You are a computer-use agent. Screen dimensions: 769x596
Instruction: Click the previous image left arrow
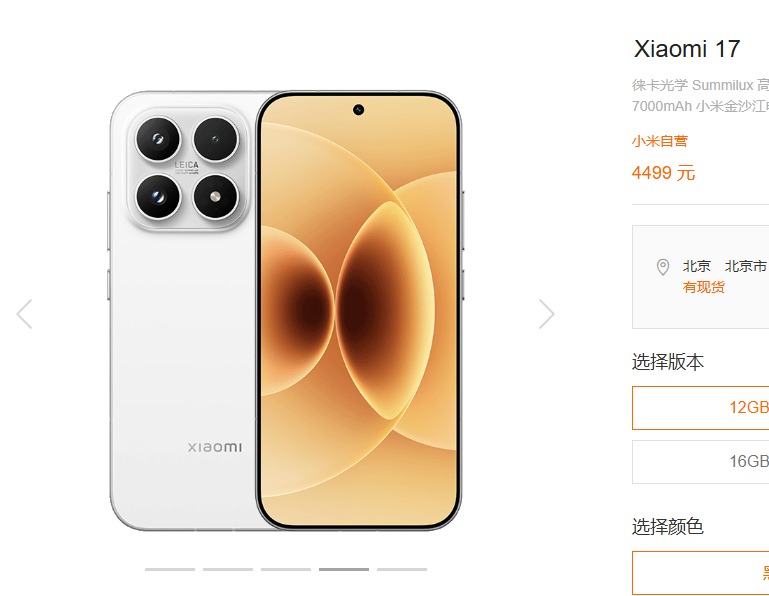(x=25, y=314)
